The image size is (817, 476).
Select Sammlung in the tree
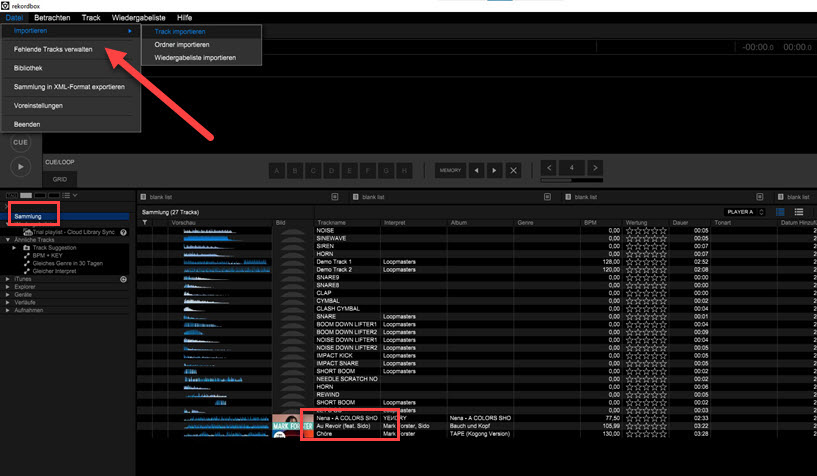[x=28, y=216]
